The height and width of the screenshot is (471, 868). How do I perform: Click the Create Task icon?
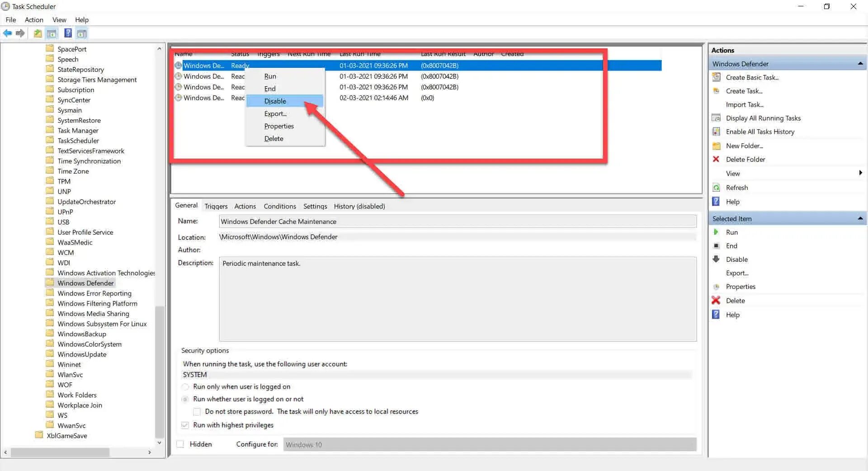tap(716, 91)
